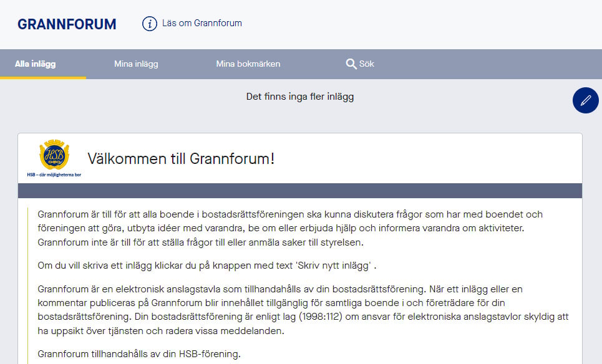
Task: Select the 'Sök' label in navigation
Action: tap(367, 64)
